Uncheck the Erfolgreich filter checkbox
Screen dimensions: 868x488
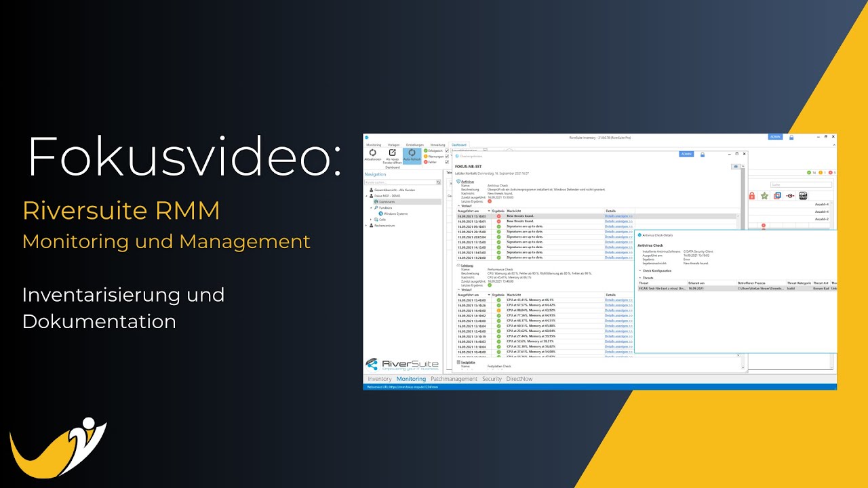(x=447, y=150)
